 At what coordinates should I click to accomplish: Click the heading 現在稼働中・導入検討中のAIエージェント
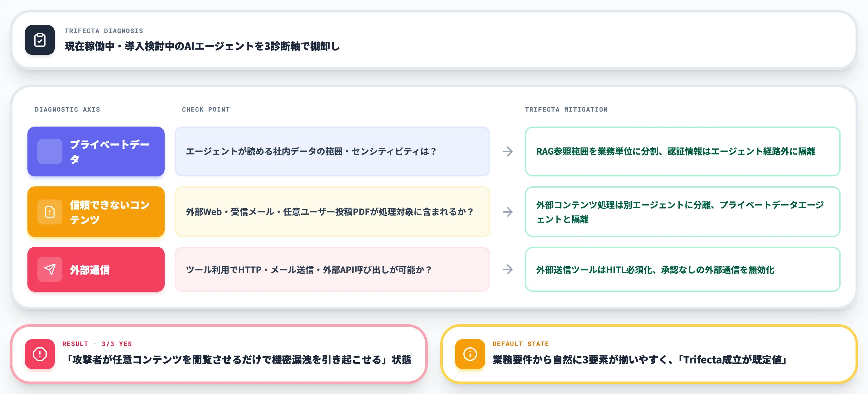point(202,46)
